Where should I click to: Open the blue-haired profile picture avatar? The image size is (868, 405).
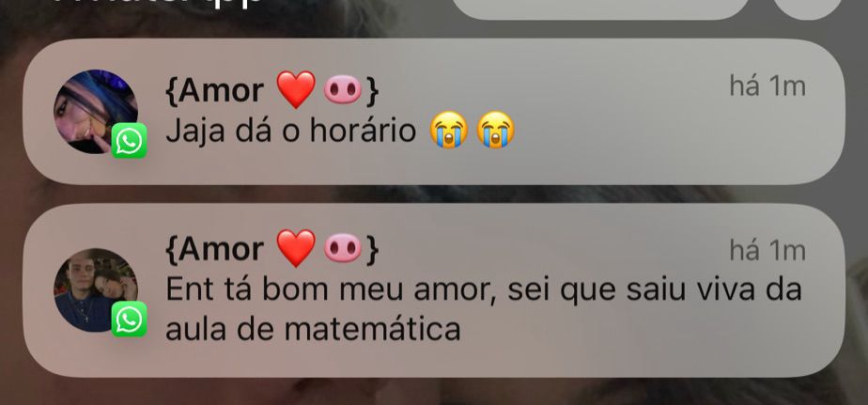pyautogui.click(x=95, y=112)
